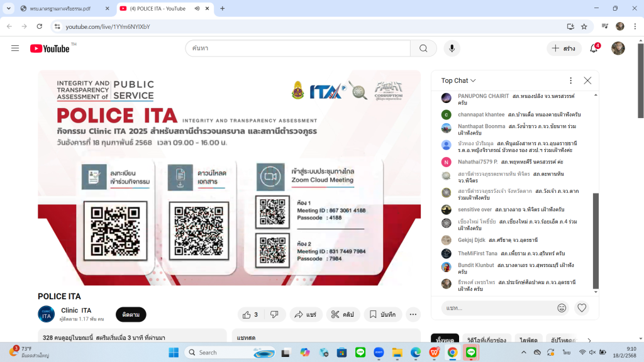Click the voice search microphone icon
The height and width of the screenshot is (362, 644).
click(x=452, y=48)
